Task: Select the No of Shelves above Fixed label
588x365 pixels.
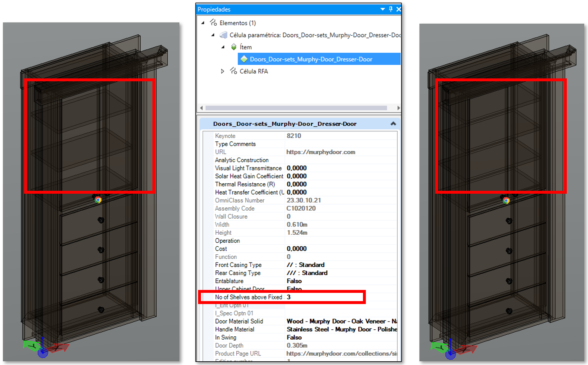Action: (x=249, y=297)
